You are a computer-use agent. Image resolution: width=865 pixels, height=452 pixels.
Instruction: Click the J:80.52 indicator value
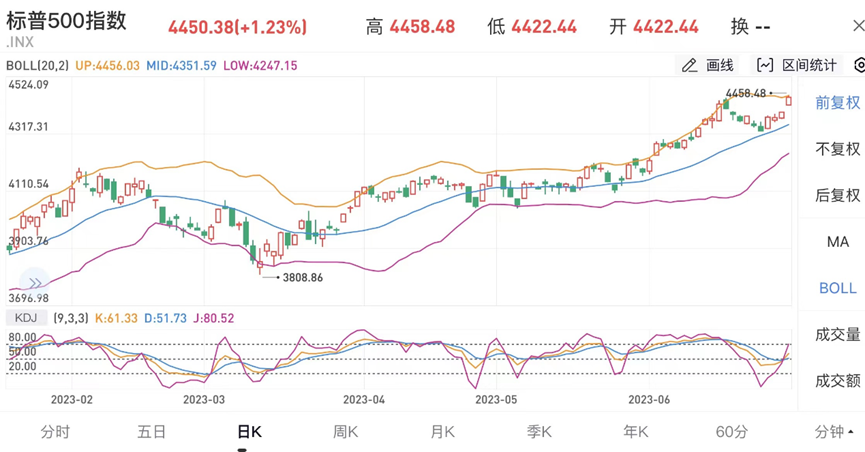click(213, 318)
